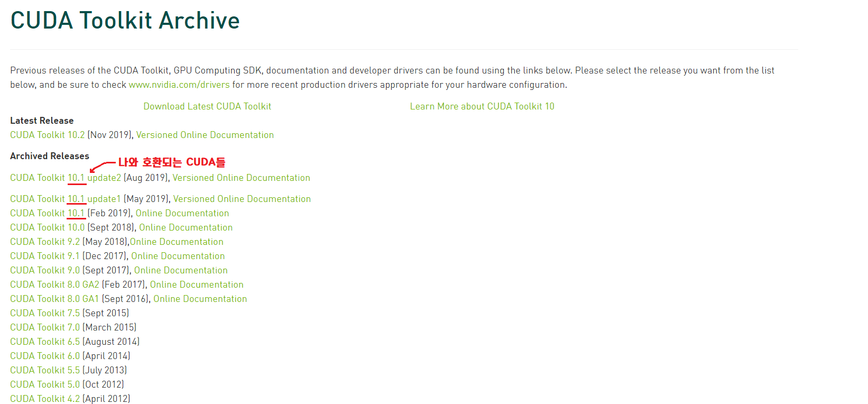Image resolution: width=868 pixels, height=404 pixels.
Task: Click Download Latest CUDA Toolkit link
Action: pos(207,106)
